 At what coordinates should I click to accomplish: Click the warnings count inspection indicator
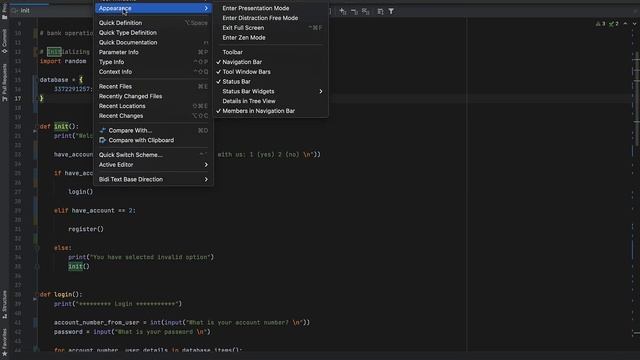coord(600,24)
